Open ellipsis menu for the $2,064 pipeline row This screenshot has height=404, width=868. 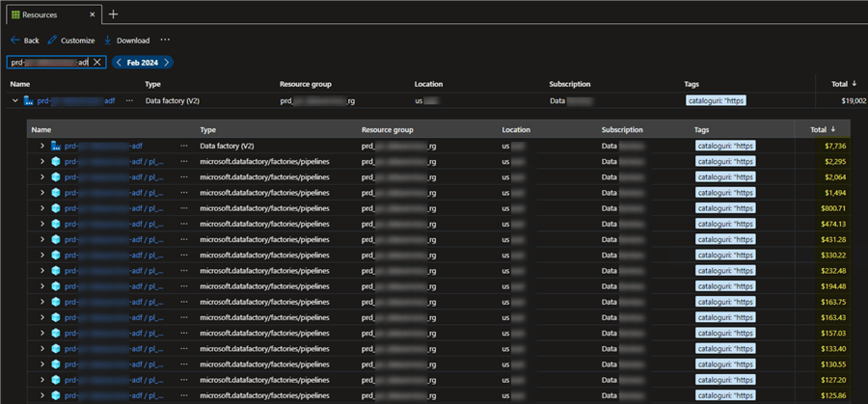[x=184, y=176]
